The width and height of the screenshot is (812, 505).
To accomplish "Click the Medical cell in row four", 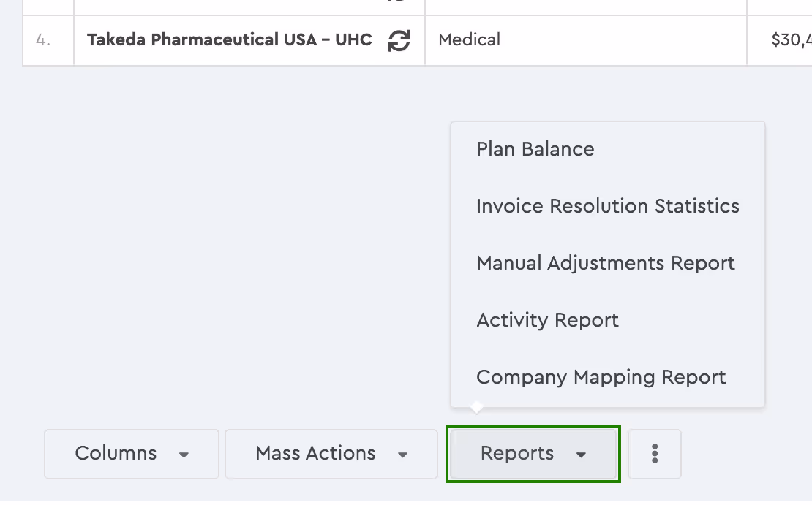I will pos(586,40).
